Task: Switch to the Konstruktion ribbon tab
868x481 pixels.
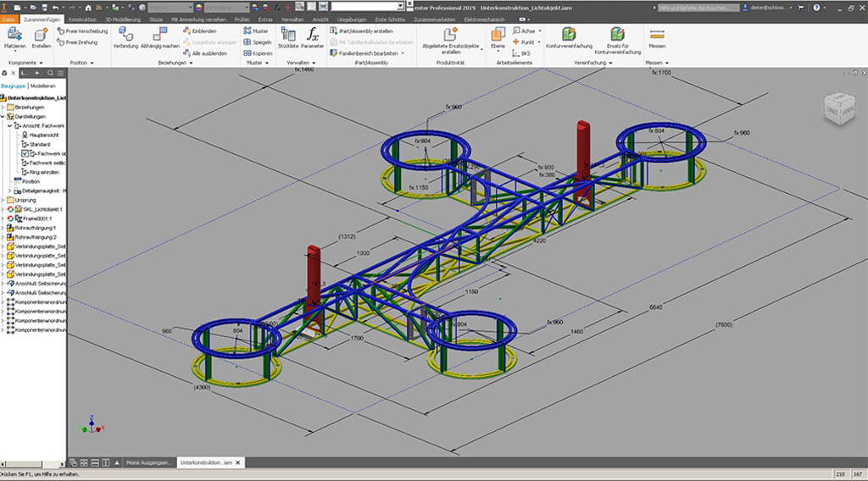Action: click(81, 18)
